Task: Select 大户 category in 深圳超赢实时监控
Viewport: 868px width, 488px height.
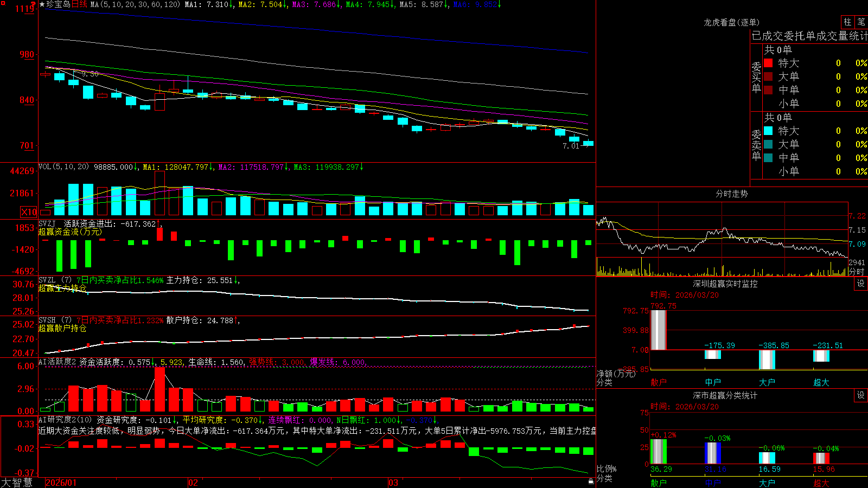Action: pos(767,382)
